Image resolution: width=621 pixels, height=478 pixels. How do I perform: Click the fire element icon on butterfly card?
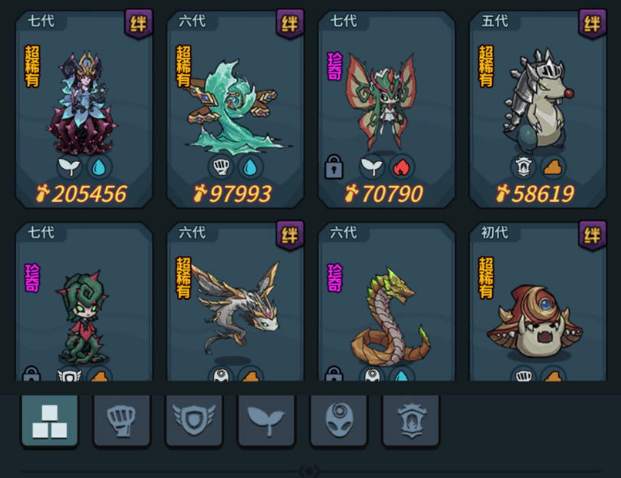tap(402, 167)
